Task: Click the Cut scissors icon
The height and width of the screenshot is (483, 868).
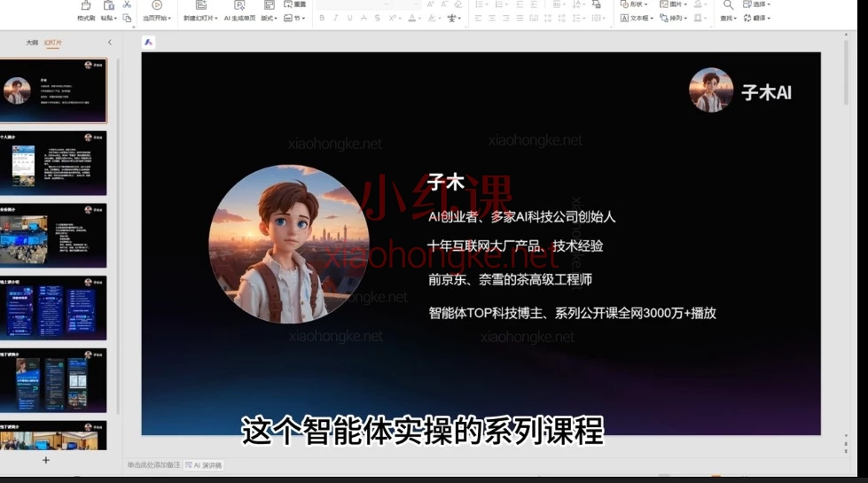Action: [x=128, y=4]
